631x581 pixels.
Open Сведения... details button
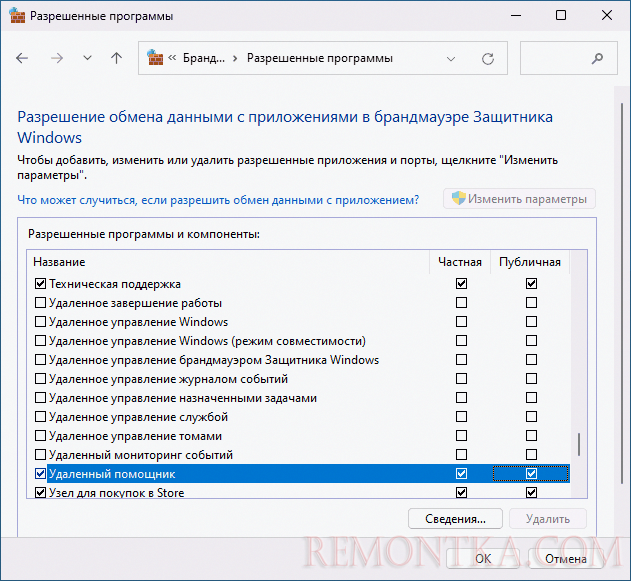[455, 519]
